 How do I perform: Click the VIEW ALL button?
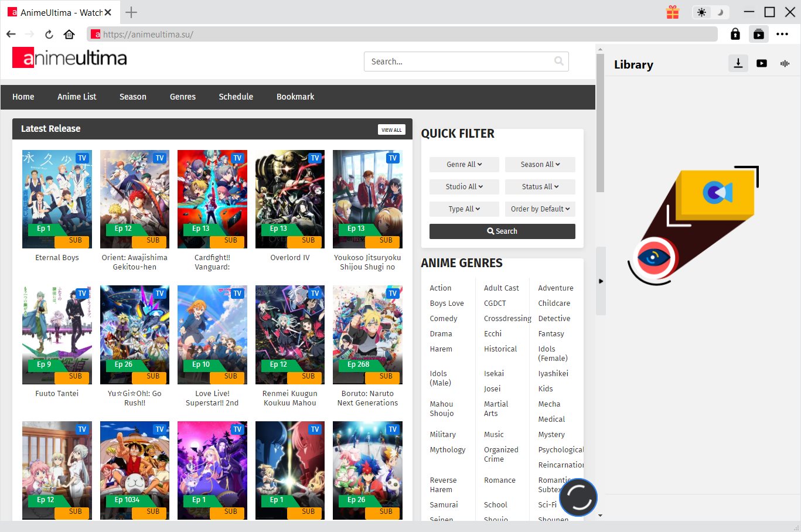pyautogui.click(x=391, y=130)
